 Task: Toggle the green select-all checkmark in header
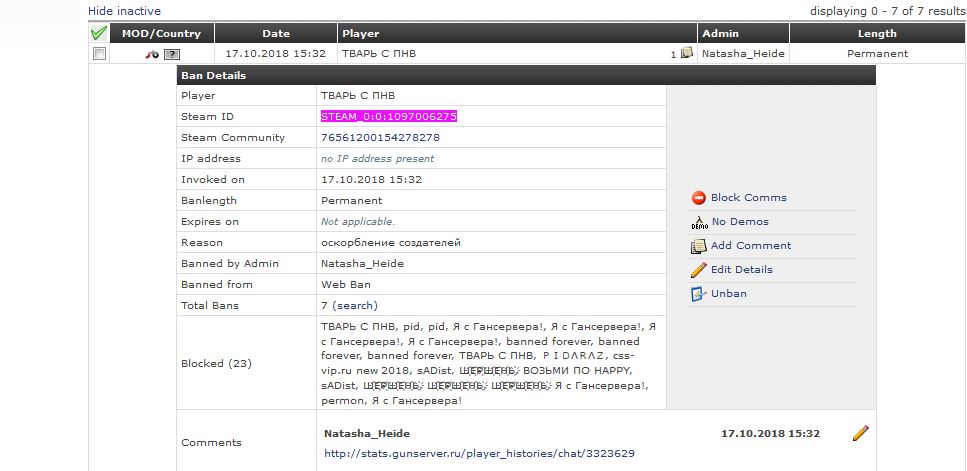point(98,33)
